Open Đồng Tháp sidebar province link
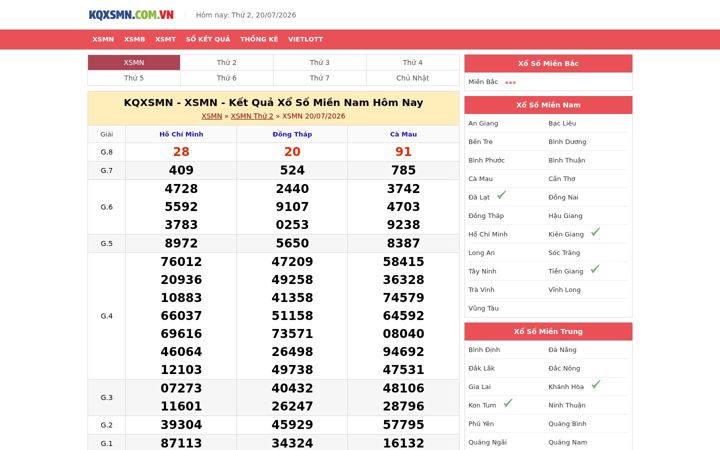720x450 pixels. click(x=486, y=215)
